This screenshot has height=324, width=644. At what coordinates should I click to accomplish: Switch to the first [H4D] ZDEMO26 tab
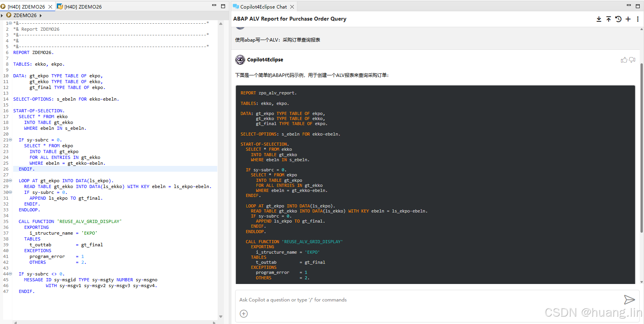pyautogui.click(x=26, y=7)
